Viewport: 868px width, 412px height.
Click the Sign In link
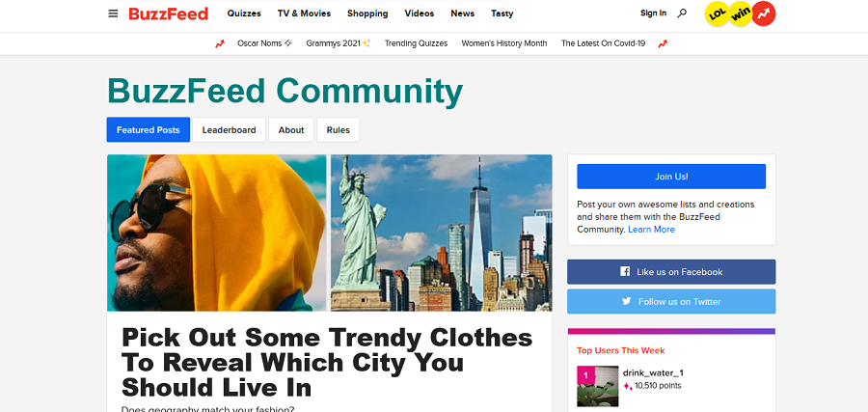pos(653,14)
